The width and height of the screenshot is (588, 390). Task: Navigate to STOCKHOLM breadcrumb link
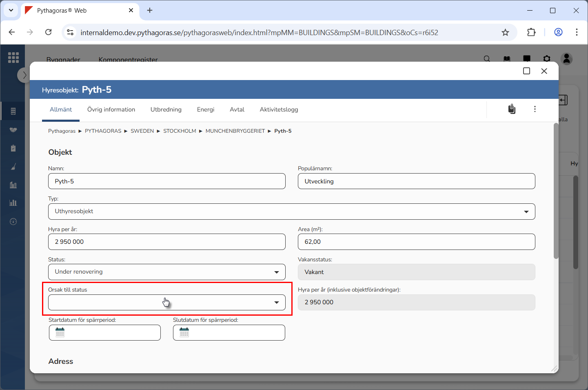(180, 131)
